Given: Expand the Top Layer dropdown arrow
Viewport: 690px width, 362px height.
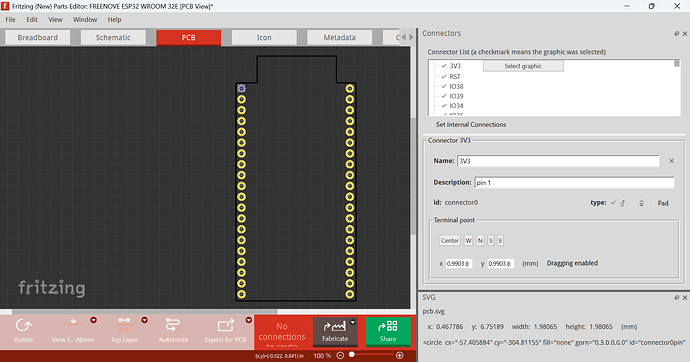Looking at the screenshot, I should click(144, 320).
